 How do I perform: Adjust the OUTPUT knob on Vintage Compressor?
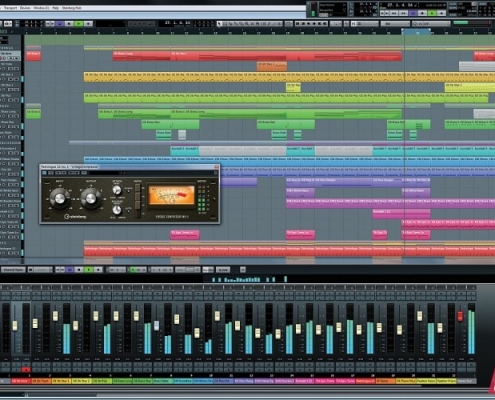coord(91,199)
